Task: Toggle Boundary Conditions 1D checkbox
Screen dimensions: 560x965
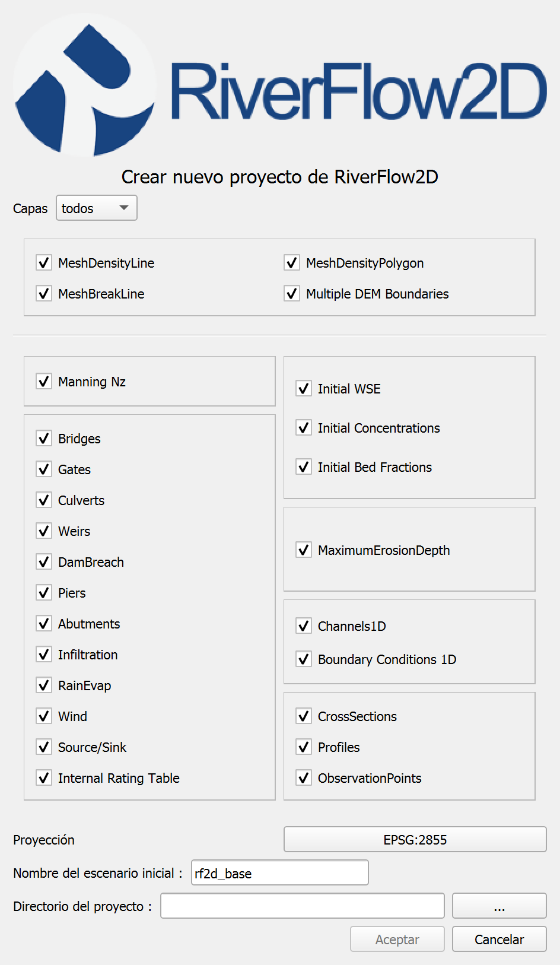Action: [x=304, y=659]
